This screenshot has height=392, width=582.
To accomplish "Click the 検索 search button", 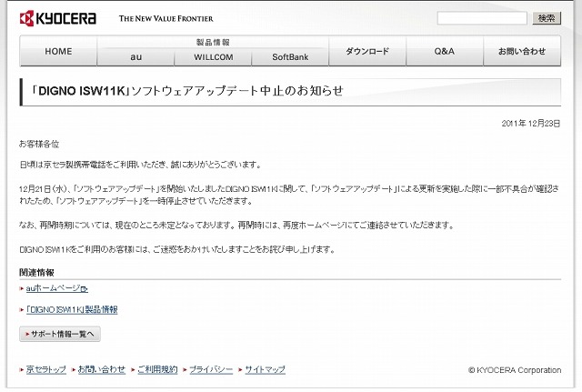I will [547, 18].
